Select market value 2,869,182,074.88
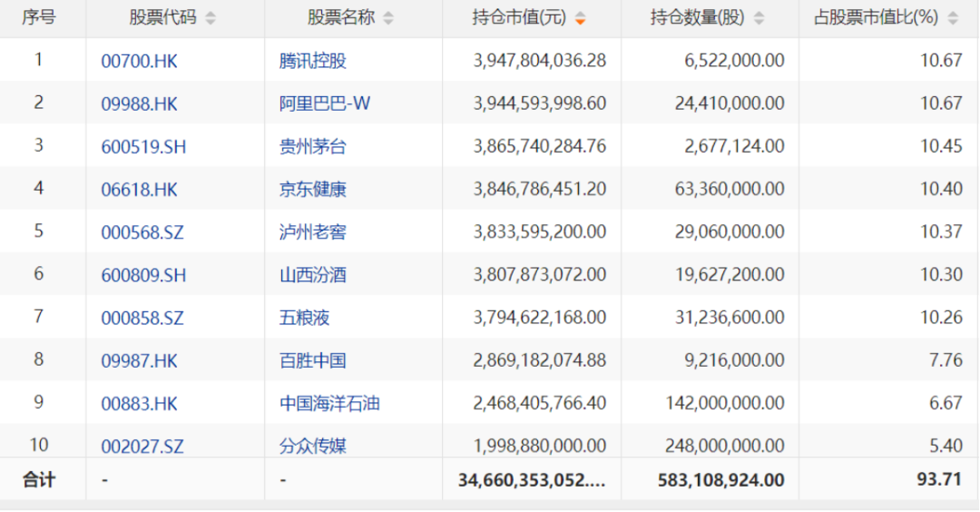Viewport: 980px width, 512px height. click(539, 360)
